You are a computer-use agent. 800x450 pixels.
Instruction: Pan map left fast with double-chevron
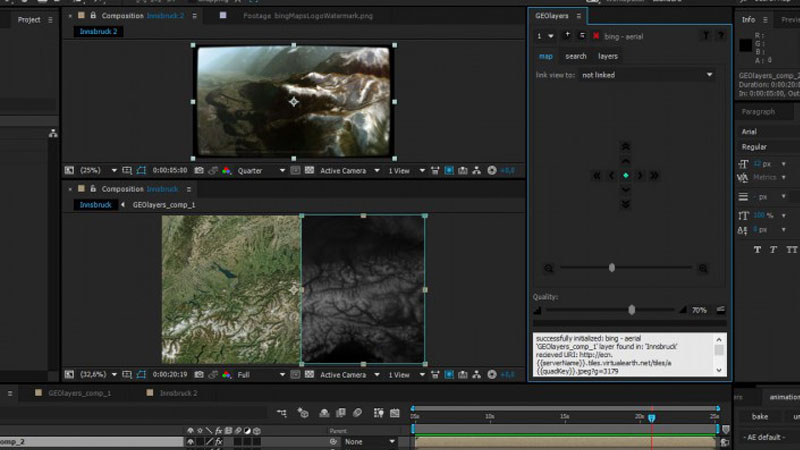pos(596,176)
